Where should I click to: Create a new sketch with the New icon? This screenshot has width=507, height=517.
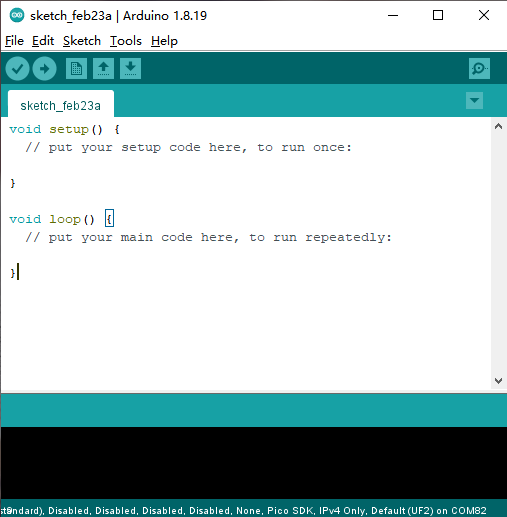(76, 69)
